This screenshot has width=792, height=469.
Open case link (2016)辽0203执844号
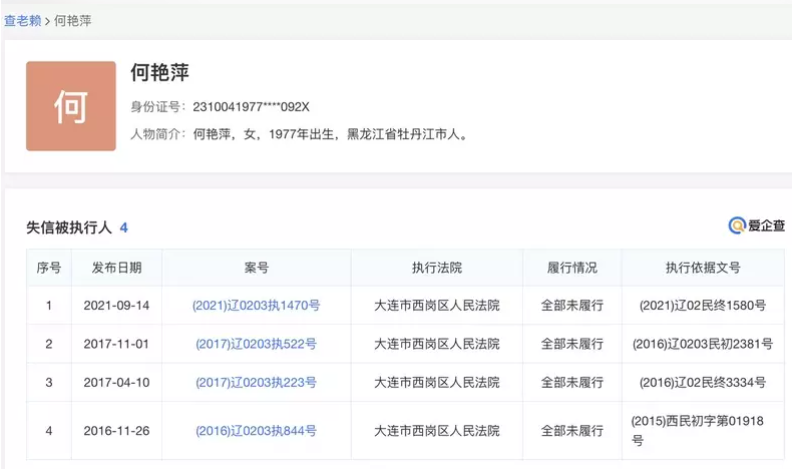[256, 431]
